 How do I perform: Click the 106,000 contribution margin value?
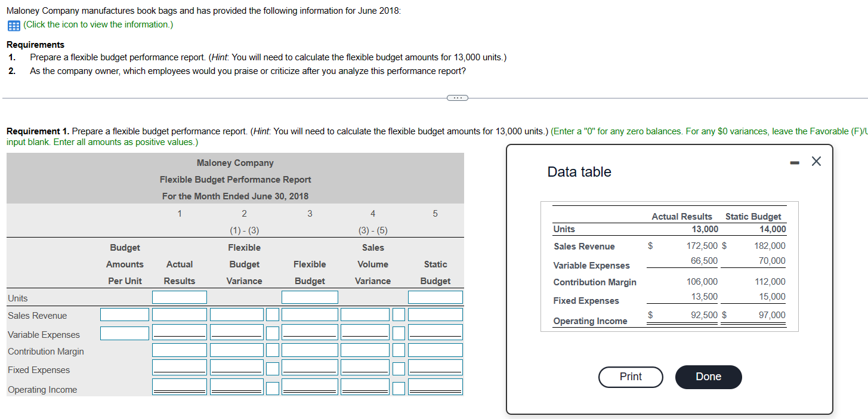tap(702, 282)
